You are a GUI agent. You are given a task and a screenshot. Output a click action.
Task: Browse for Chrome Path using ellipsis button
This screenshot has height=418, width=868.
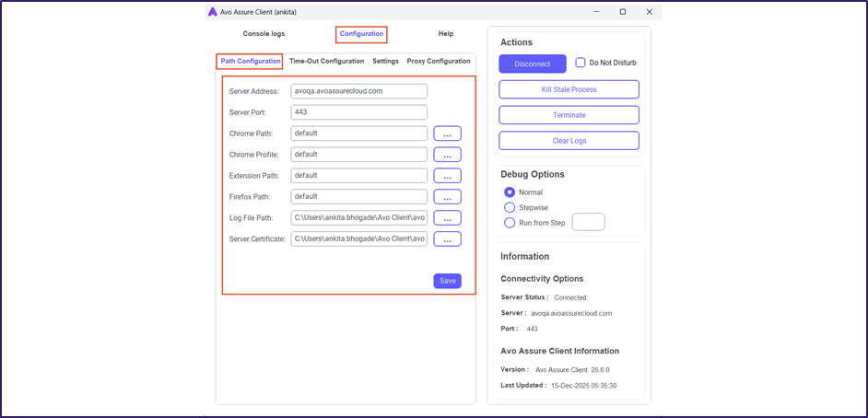[x=447, y=134]
